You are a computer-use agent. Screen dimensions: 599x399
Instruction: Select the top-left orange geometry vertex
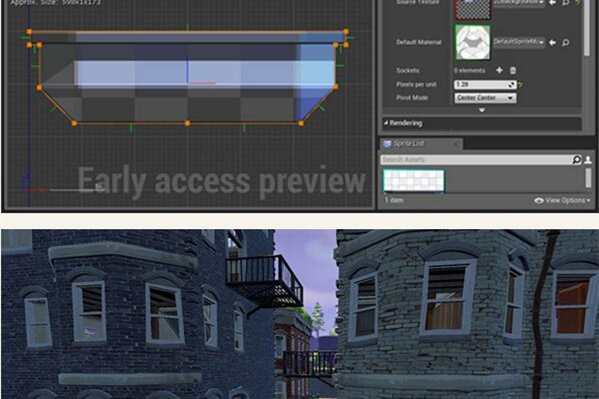click(x=29, y=32)
